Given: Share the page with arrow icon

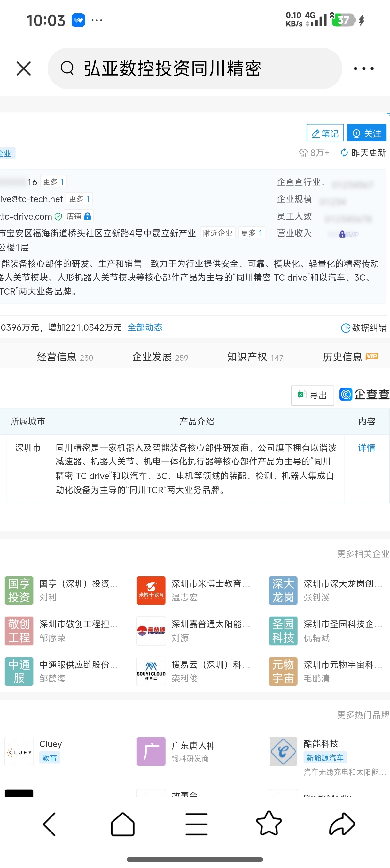Looking at the screenshot, I should click(342, 824).
